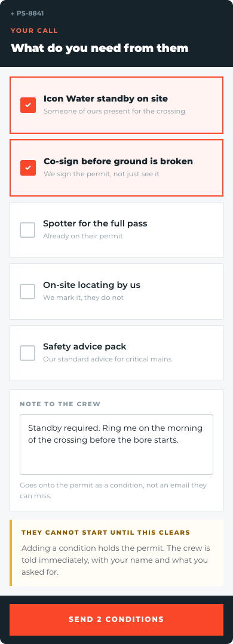Select the 'On-site locating by us' title text
Screen dimensions: 233x644
click(91, 285)
